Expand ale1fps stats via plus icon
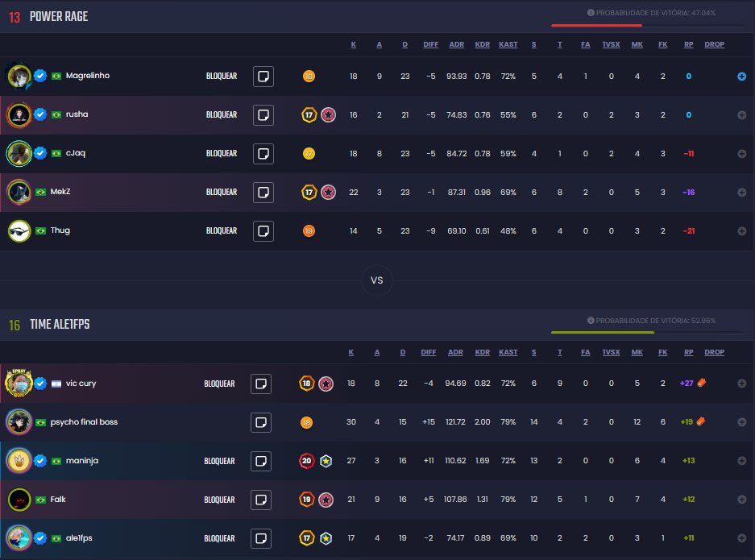The height and width of the screenshot is (560, 755). click(x=741, y=538)
